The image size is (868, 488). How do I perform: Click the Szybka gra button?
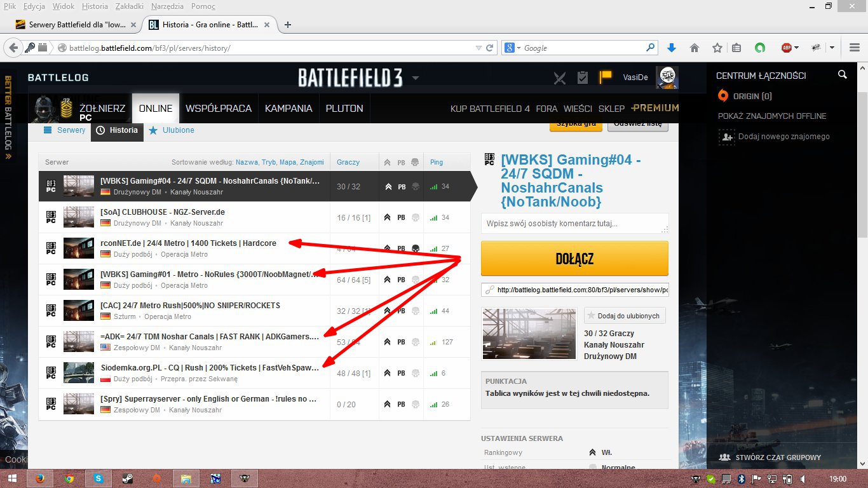[x=576, y=125]
